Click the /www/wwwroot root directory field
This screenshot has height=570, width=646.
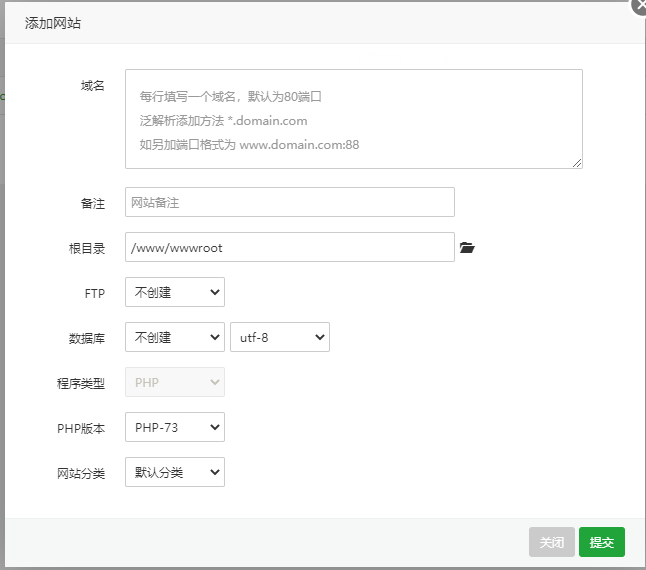(x=289, y=247)
